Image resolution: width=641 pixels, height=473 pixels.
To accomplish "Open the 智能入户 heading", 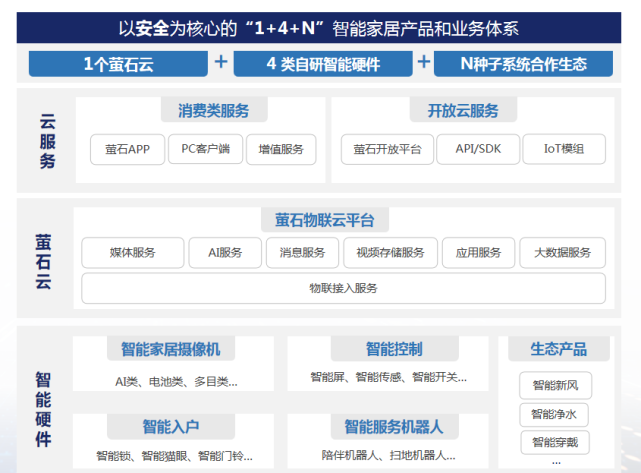I will point(171,426).
